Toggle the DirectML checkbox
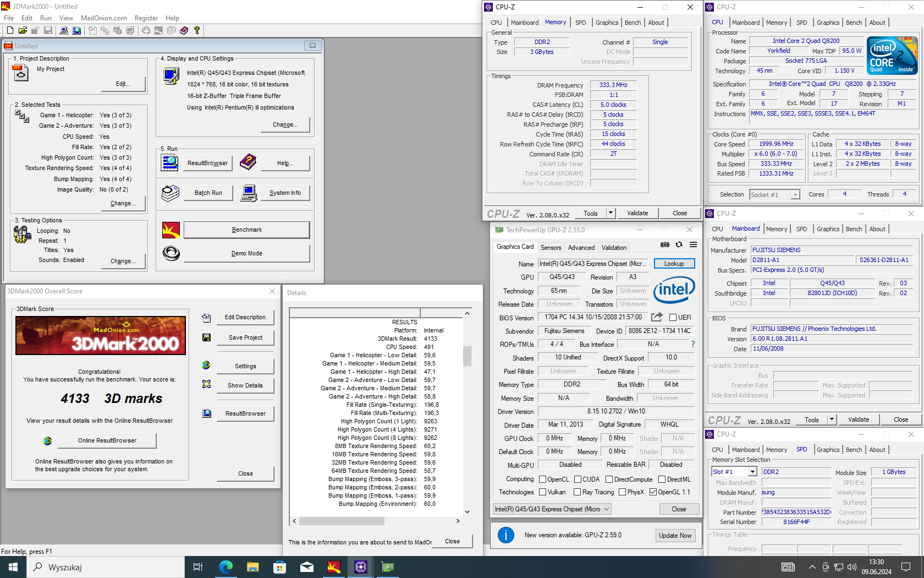 pos(662,479)
